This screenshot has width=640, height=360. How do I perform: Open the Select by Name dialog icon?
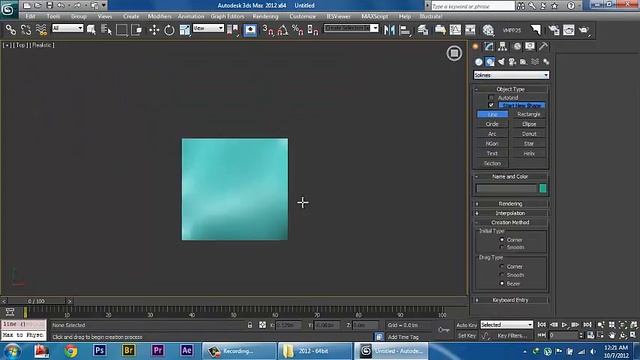coord(107,30)
